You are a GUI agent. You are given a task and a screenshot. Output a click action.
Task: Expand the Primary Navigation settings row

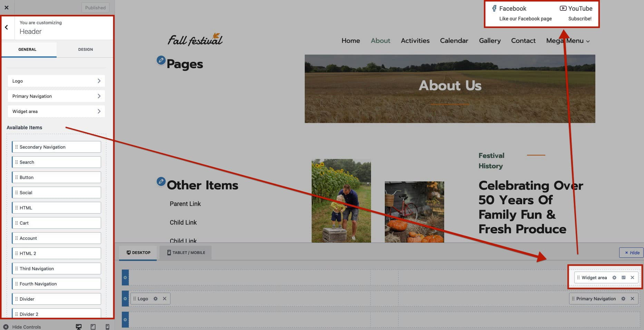(x=56, y=96)
